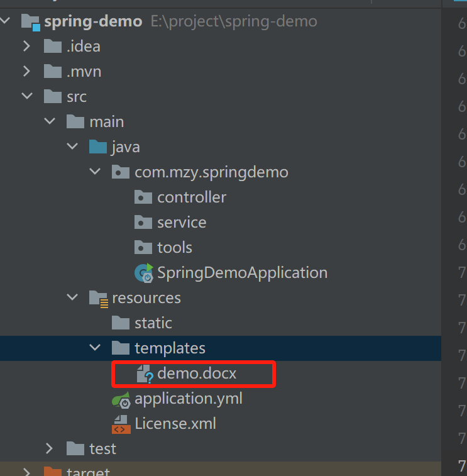Viewport: 467px width, 476px height.
Task: Click the SpringDemoApplication class icon
Action: 144,273
